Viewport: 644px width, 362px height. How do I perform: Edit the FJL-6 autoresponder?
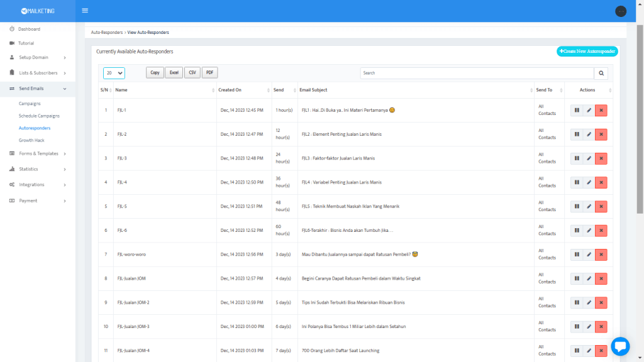[x=589, y=230]
